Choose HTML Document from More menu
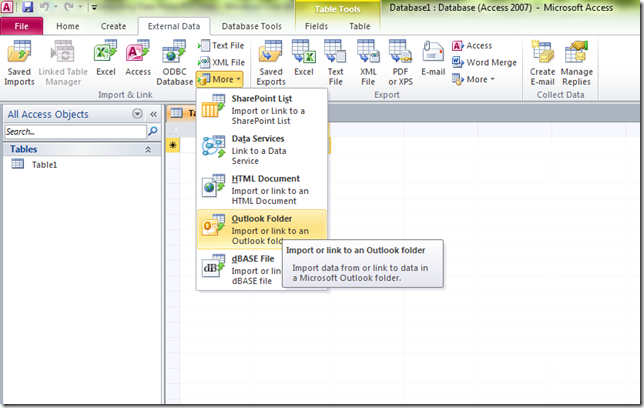This screenshot has height=408, width=644. [x=262, y=189]
